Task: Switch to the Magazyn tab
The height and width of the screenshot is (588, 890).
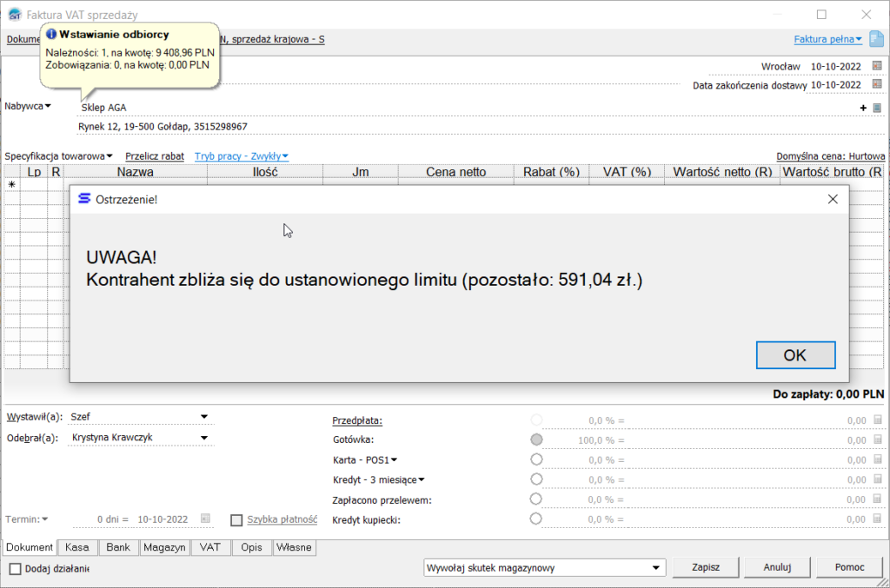Action: click(164, 547)
